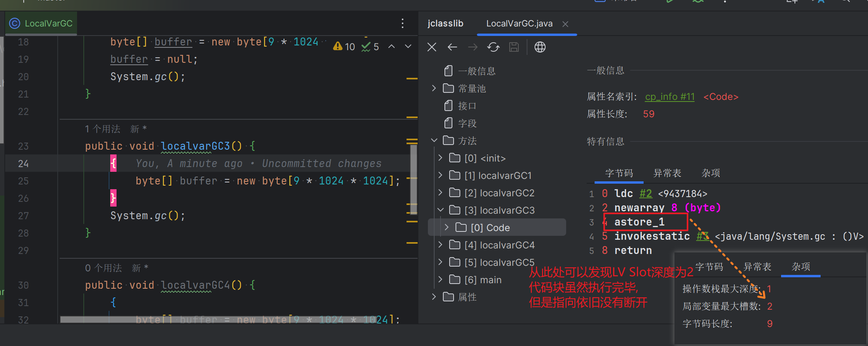The height and width of the screenshot is (346, 868).
Task: Expand the [1] localvarGC1 method node
Action: [x=441, y=175]
